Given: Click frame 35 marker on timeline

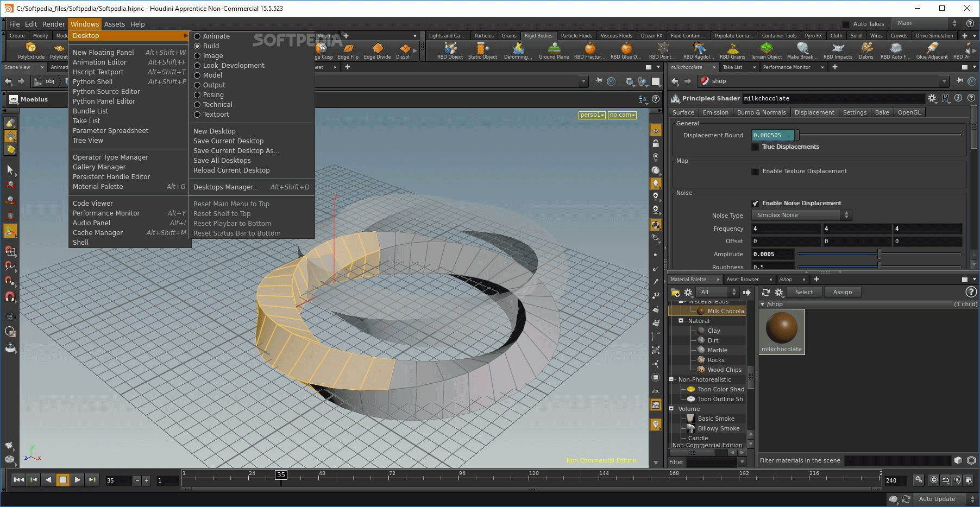Looking at the screenshot, I should 281,475.
